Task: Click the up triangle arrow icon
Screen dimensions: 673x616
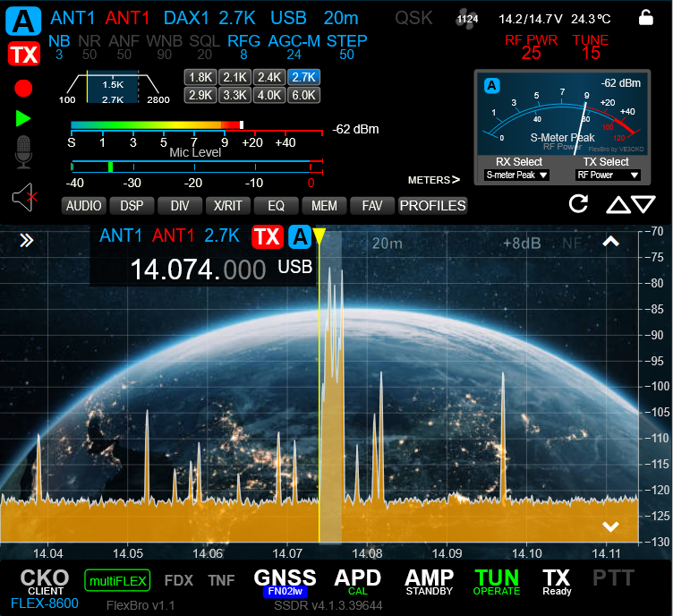Action: click(x=618, y=204)
